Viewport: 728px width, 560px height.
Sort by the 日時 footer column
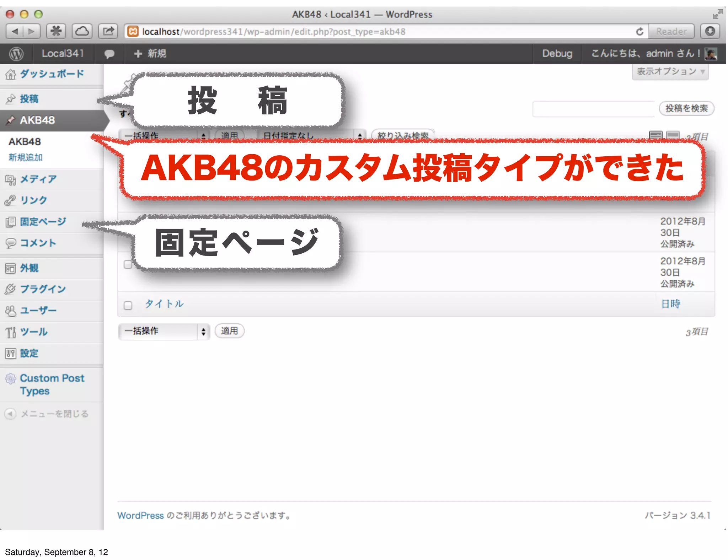click(671, 304)
